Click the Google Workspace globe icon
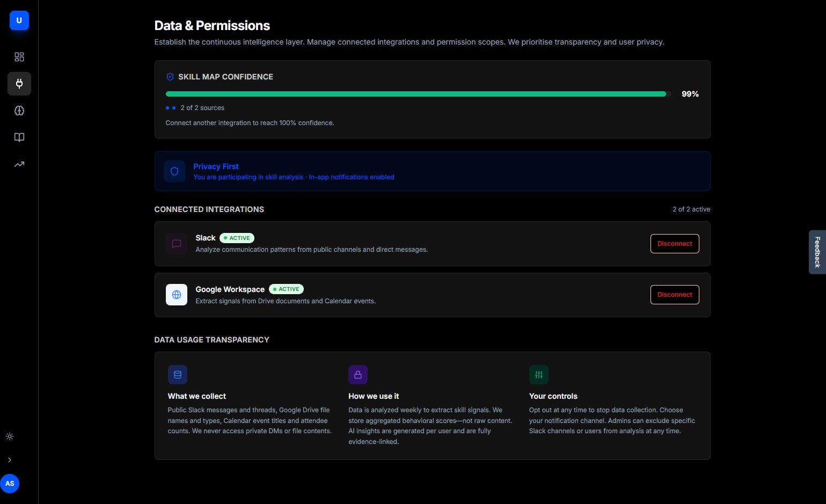Image resolution: width=826 pixels, height=504 pixels. (x=177, y=295)
